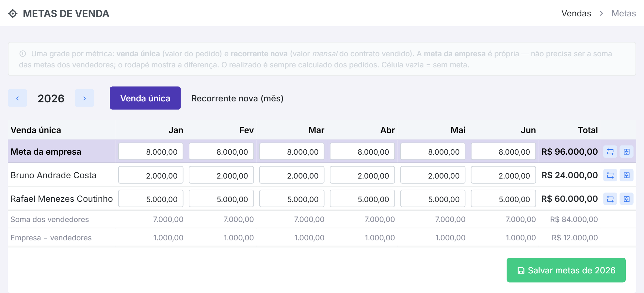Open the Vendas breadcrumb link
This screenshot has width=644, height=293.
point(576,13)
